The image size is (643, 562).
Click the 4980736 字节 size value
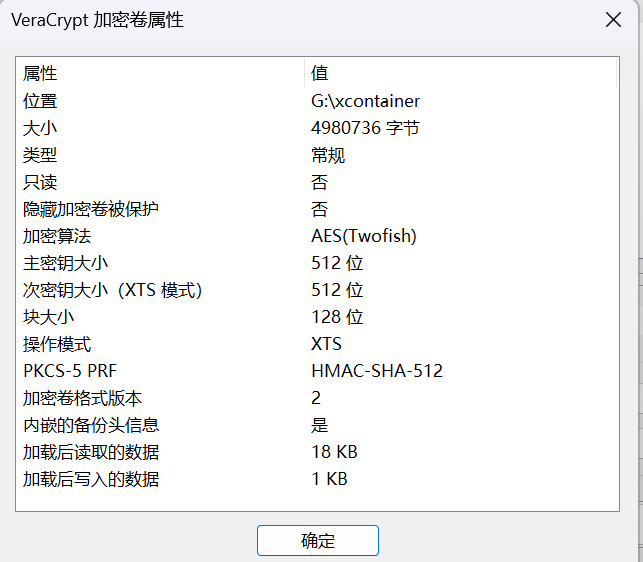click(x=365, y=128)
